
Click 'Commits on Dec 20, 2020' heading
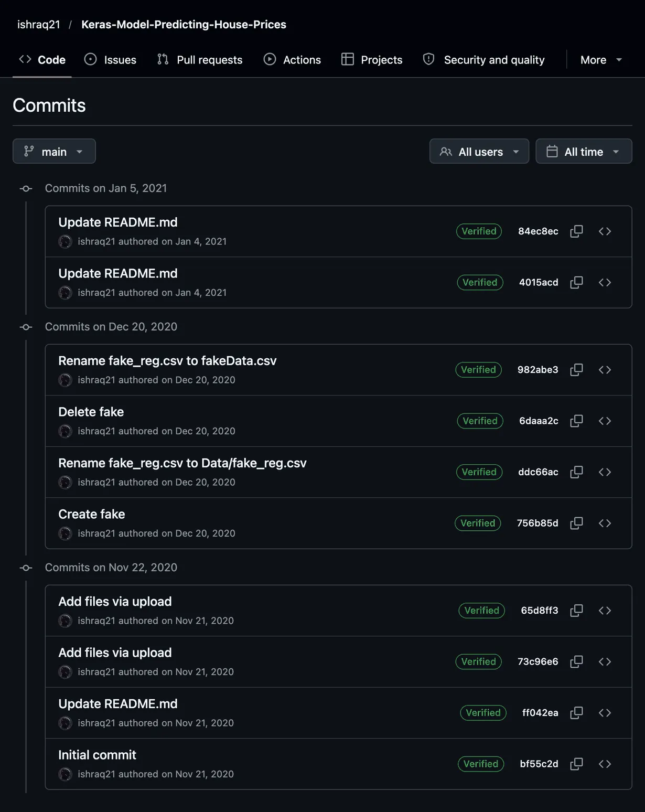pos(111,327)
